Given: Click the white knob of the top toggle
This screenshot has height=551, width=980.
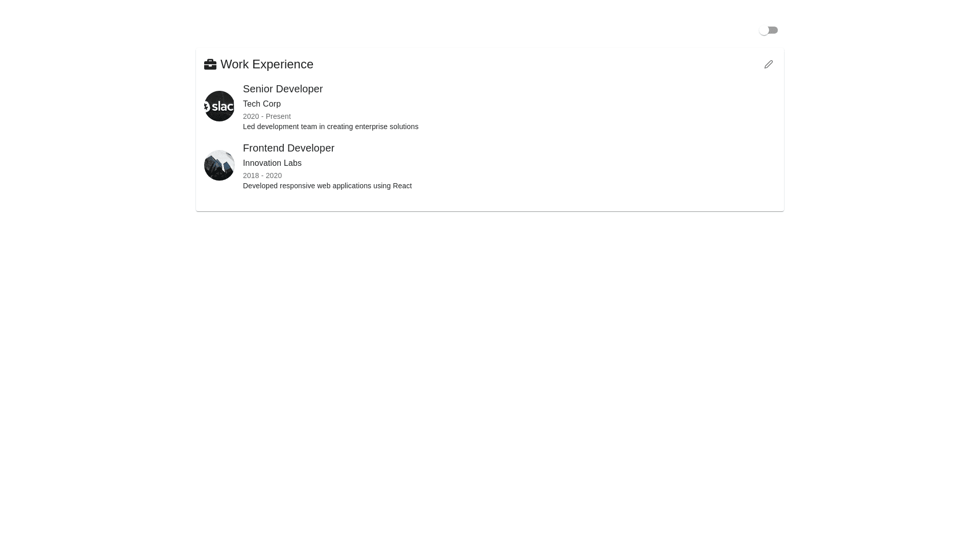Looking at the screenshot, I should 764,31.
